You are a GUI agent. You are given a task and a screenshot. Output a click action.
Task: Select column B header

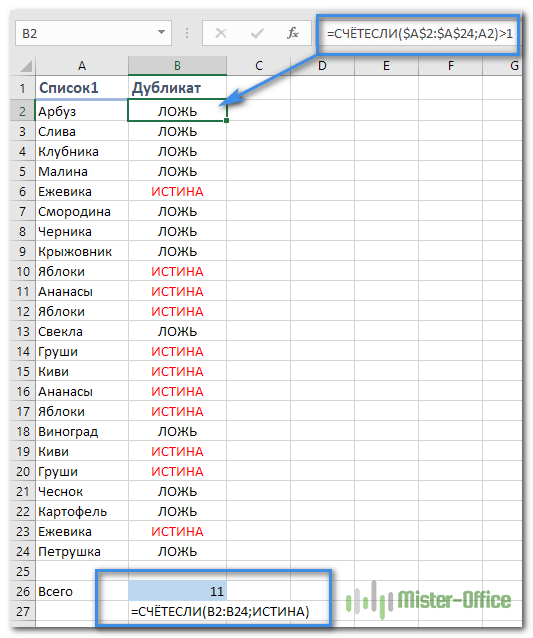[177, 66]
